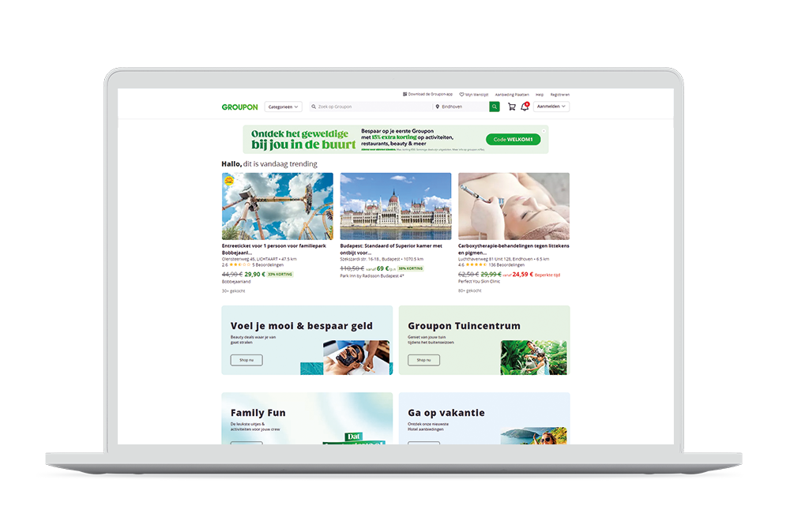
Task: Click the Perfect You Skin Clinic text
Action: click(480, 281)
